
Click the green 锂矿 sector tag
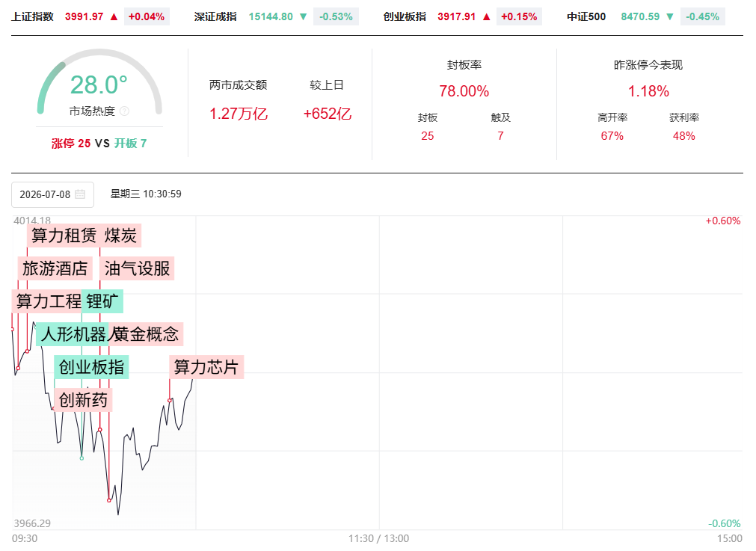click(102, 301)
